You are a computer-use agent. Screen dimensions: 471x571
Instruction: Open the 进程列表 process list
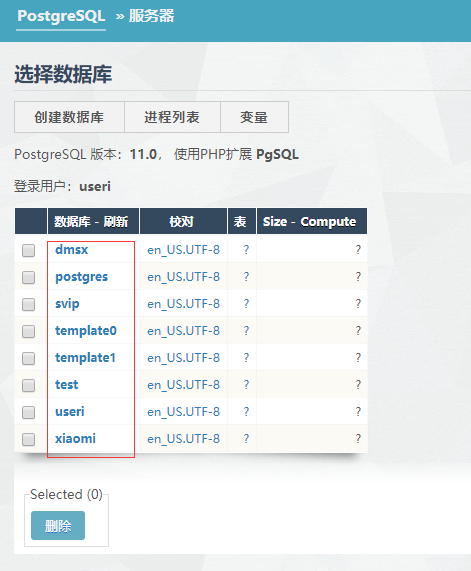[x=172, y=117]
